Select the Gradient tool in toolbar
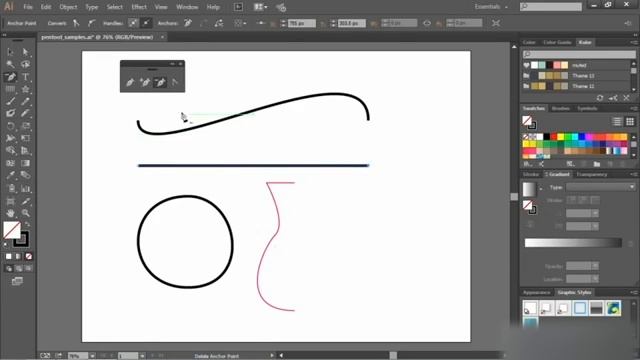Screen dimensions: 640x360 coord(25,163)
